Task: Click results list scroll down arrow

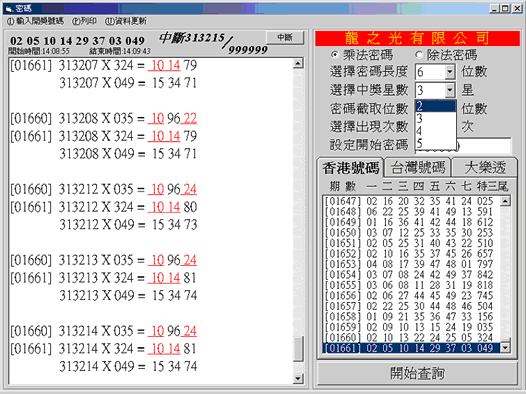Action: coord(298,378)
